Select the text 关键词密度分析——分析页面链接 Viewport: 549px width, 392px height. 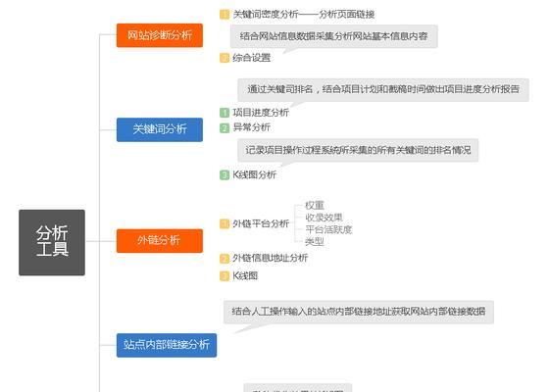304,15
